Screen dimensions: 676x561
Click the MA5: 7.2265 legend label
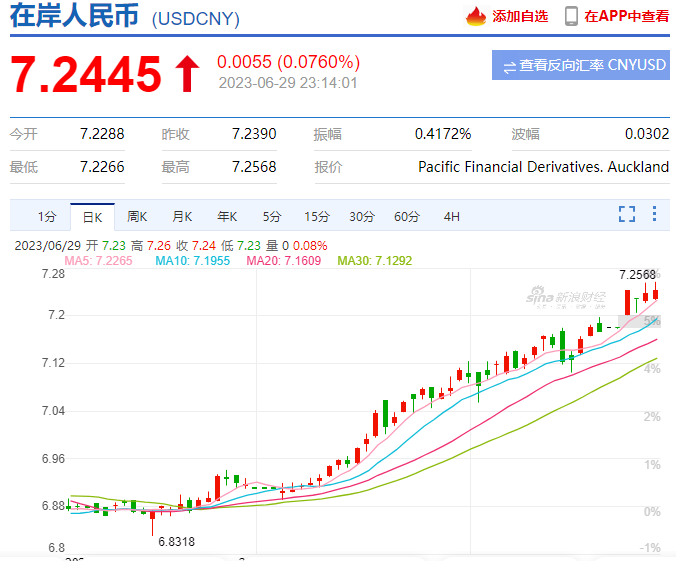pos(98,260)
